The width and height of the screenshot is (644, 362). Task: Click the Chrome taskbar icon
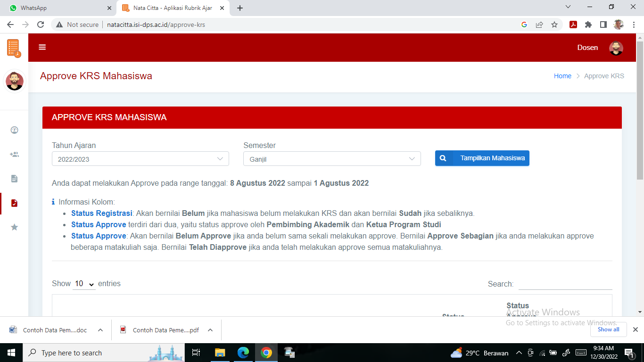pyautogui.click(x=266, y=353)
